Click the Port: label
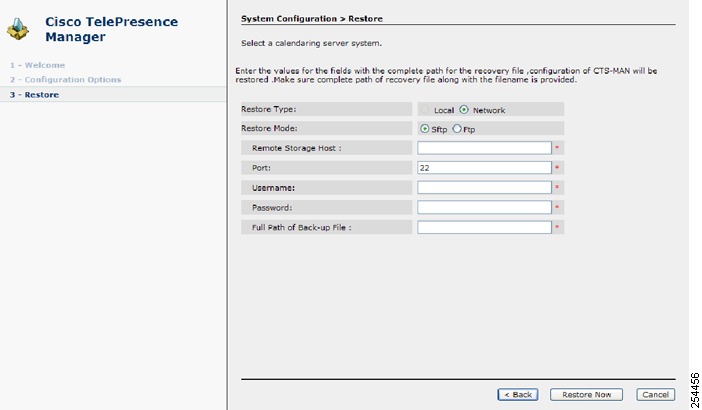Image resolution: width=702 pixels, height=410 pixels. [x=261, y=168]
